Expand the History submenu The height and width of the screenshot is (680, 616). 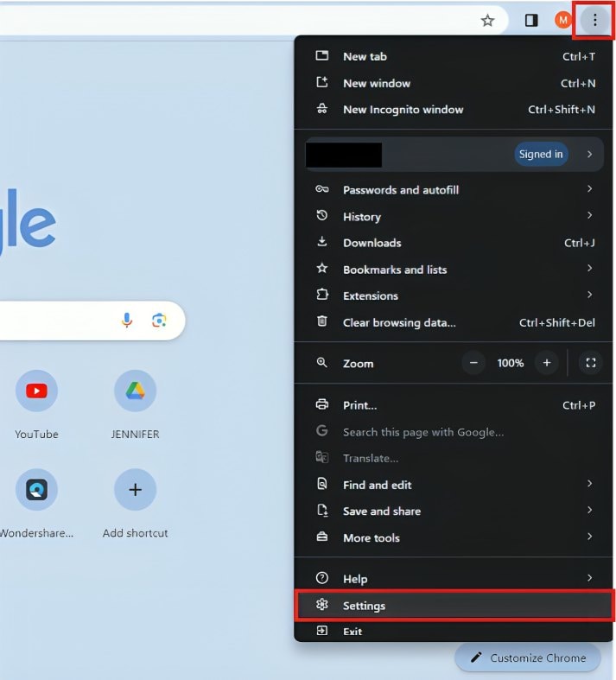589,215
